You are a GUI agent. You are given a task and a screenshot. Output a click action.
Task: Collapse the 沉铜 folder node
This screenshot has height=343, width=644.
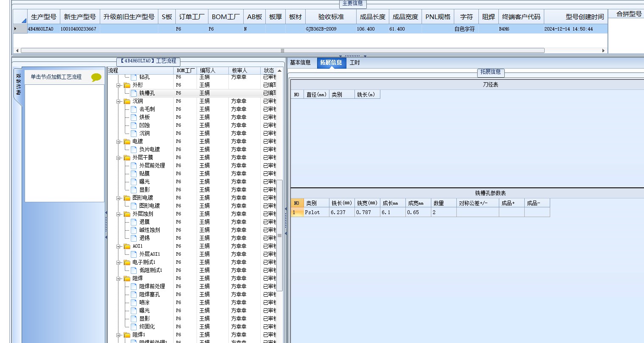click(119, 101)
